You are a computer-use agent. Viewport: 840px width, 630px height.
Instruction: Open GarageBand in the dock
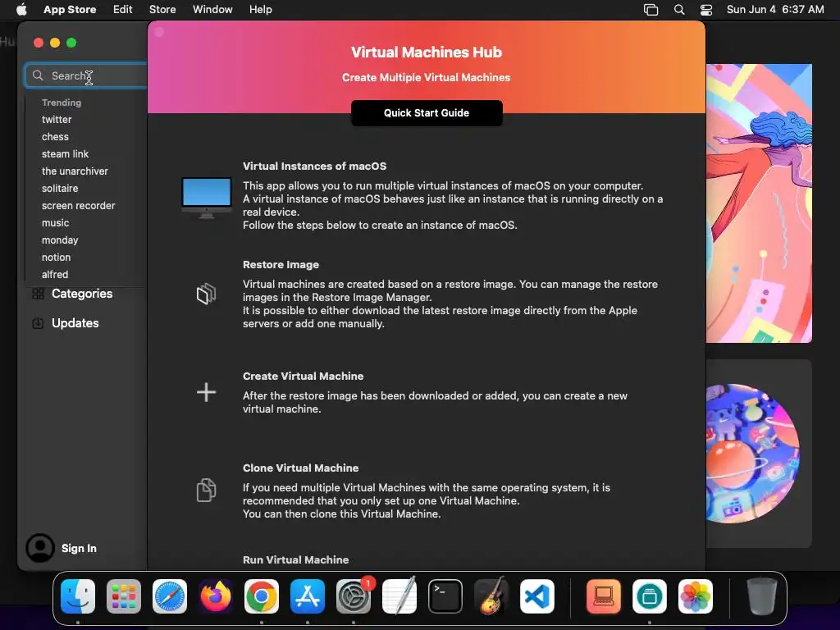pos(491,596)
